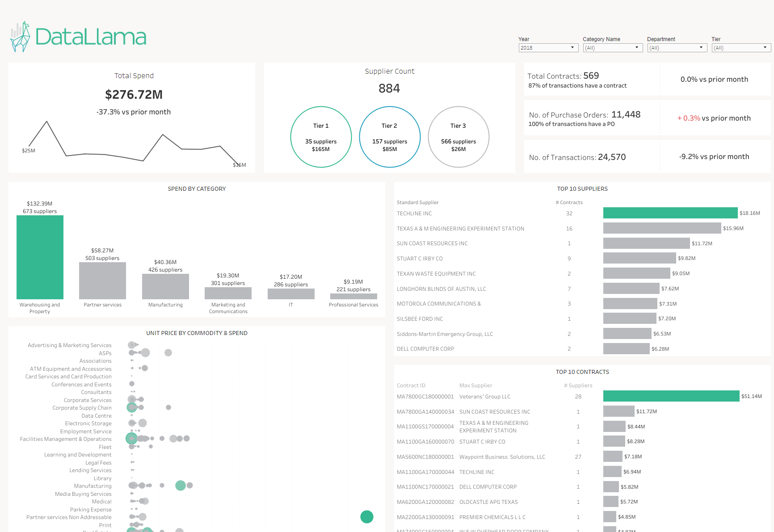Click the ATM Equipment and Accessories label
Image resolution: width=774 pixels, height=532 pixels.
71,369
